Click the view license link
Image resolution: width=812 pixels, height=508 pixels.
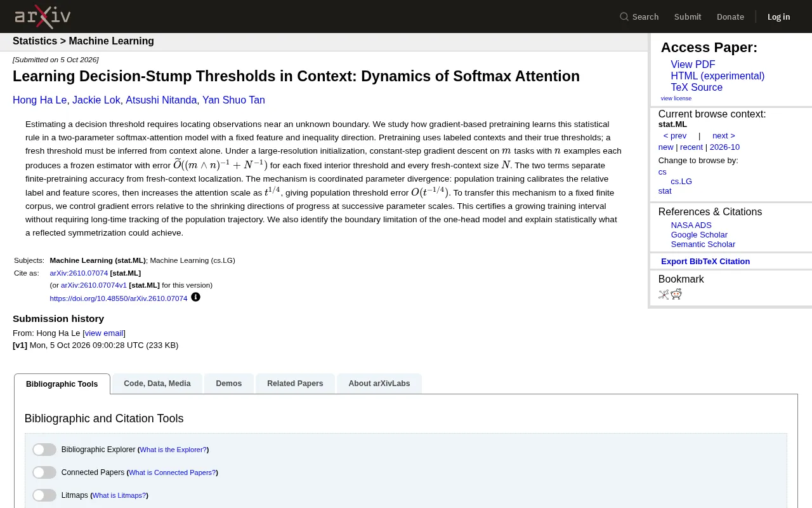pos(676,98)
